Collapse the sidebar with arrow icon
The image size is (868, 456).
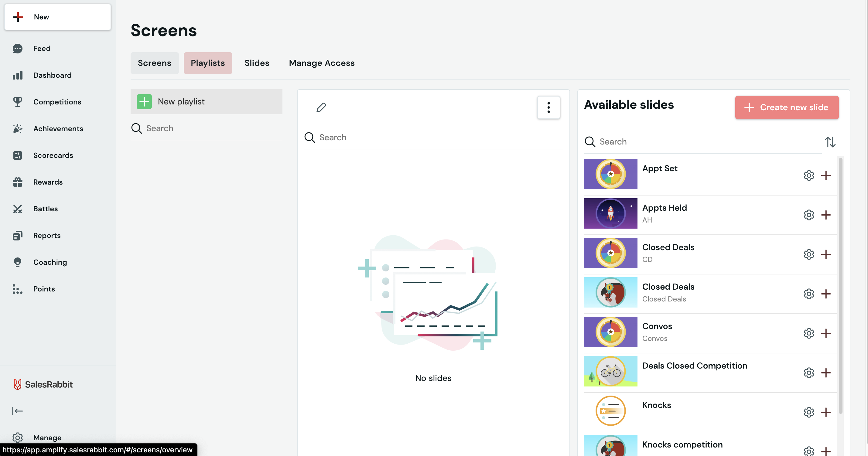[x=18, y=411]
